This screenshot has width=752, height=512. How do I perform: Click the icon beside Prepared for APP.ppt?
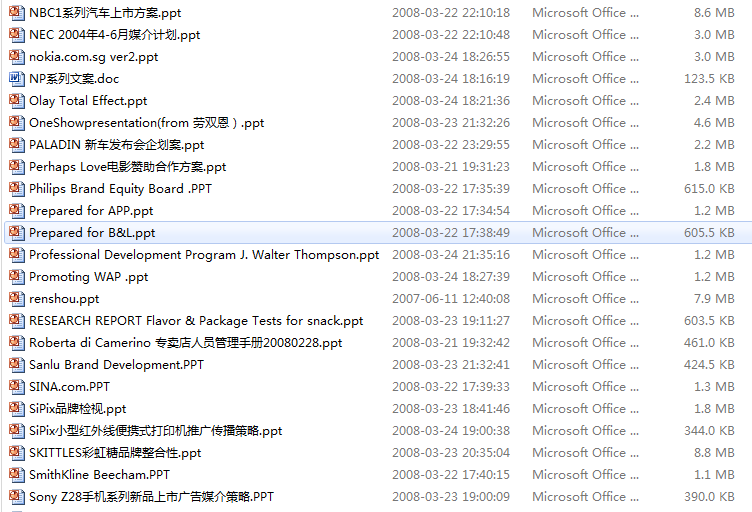click(x=17, y=210)
